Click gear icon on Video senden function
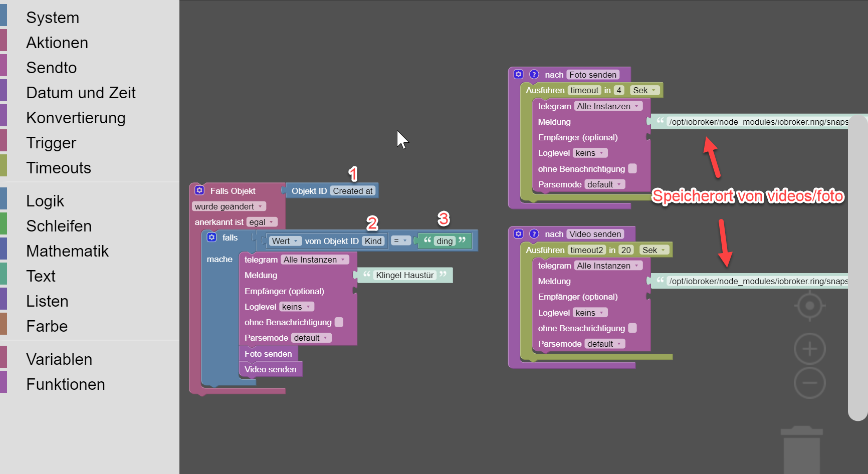This screenshot has width=868, height=474. pos(519,233)
